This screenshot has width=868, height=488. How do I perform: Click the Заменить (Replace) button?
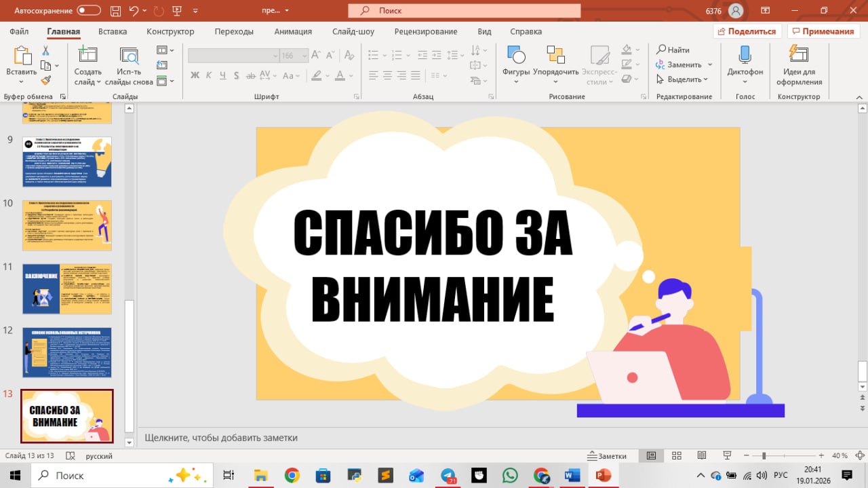679,64
